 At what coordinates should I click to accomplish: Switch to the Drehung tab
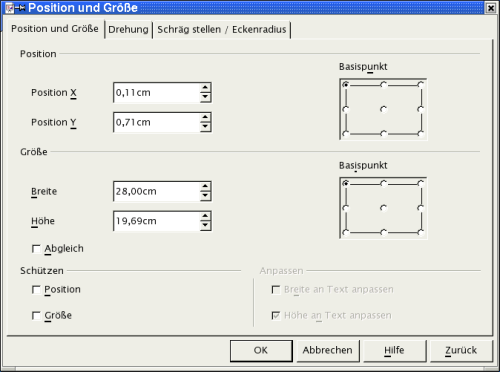pos(128,30)
